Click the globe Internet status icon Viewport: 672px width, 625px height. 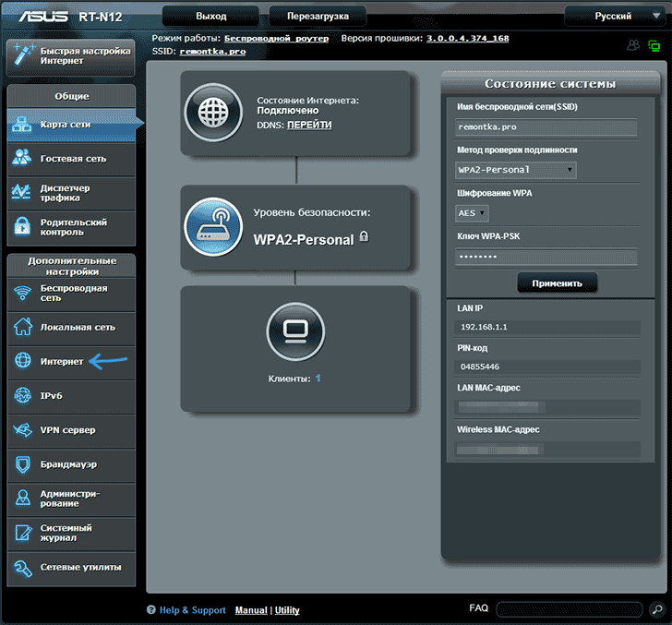tap(213, 111)
